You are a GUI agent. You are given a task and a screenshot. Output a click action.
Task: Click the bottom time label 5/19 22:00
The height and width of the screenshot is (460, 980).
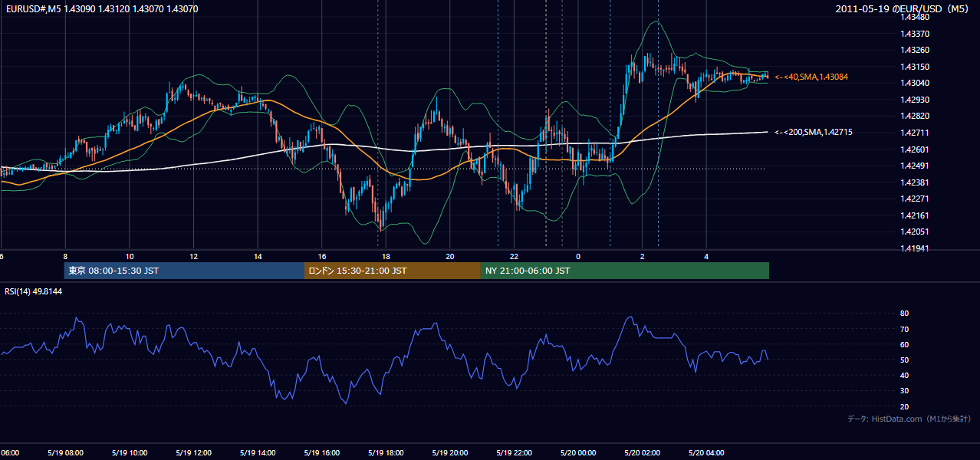(x=514, y=452)
